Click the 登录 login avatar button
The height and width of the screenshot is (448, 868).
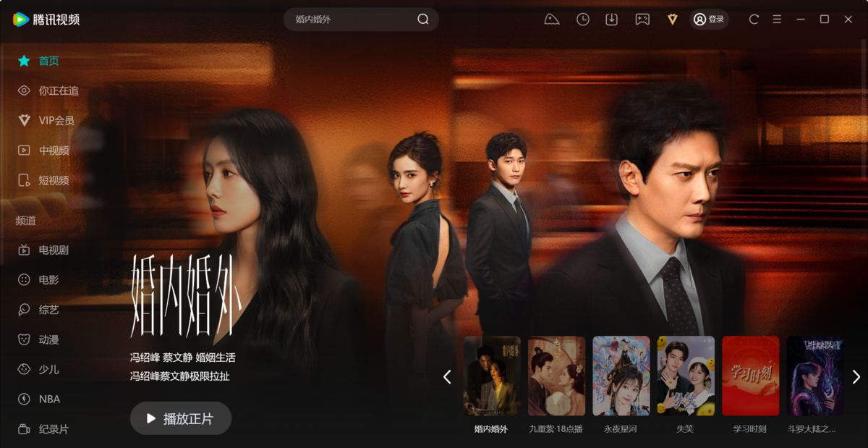(709, 20)
